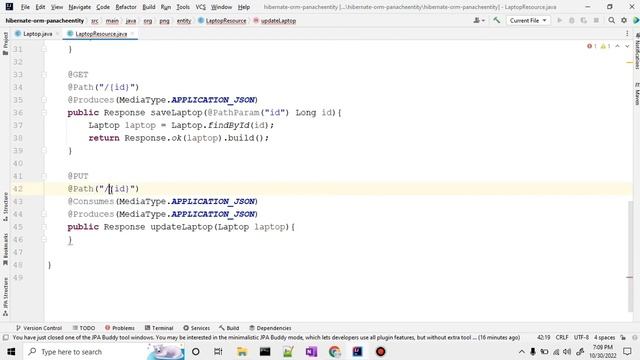Collapse the code fold at line 33

click(44, 75)
